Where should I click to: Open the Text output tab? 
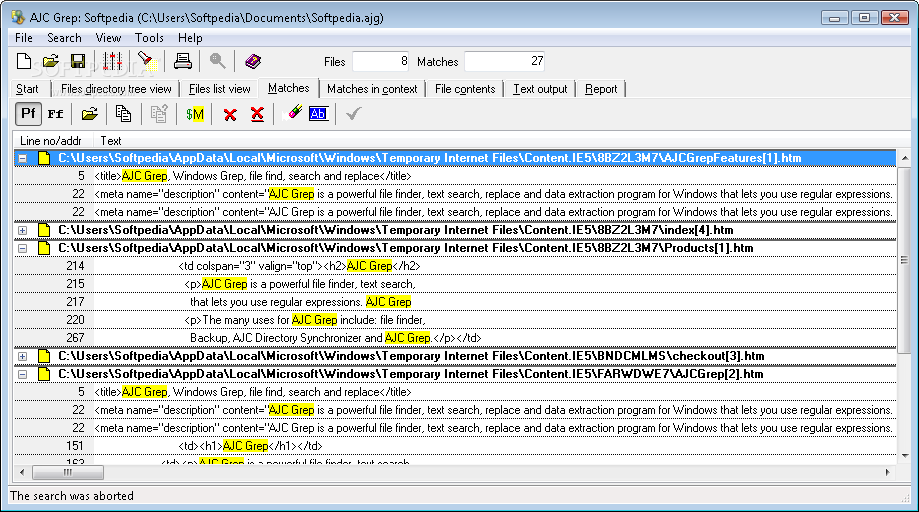click(x=540, y=89)
